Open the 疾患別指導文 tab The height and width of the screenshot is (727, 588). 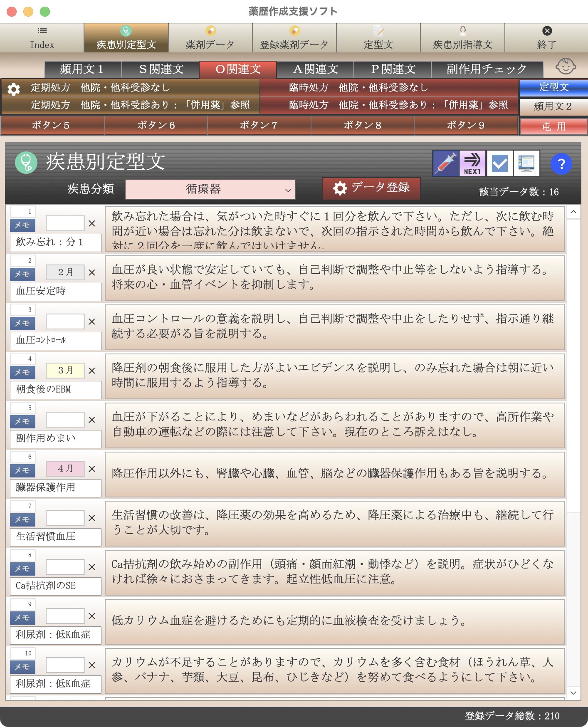coord(462,38)
